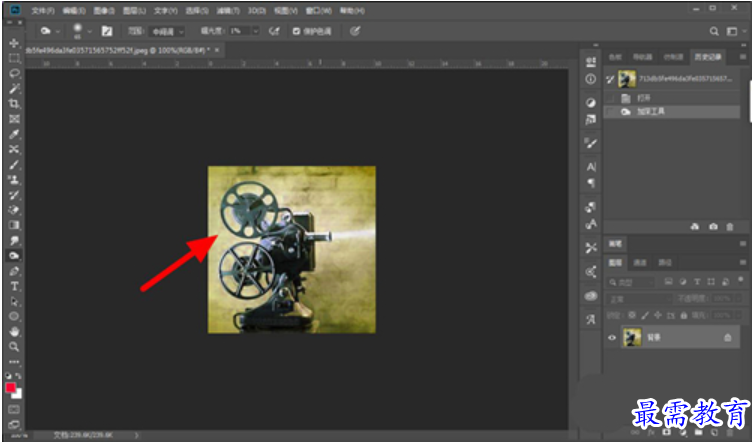This screenshot has height=445, width=756.
Task: Open the layer Fill dropdown arrow
Action: click(x=738, y=315)
